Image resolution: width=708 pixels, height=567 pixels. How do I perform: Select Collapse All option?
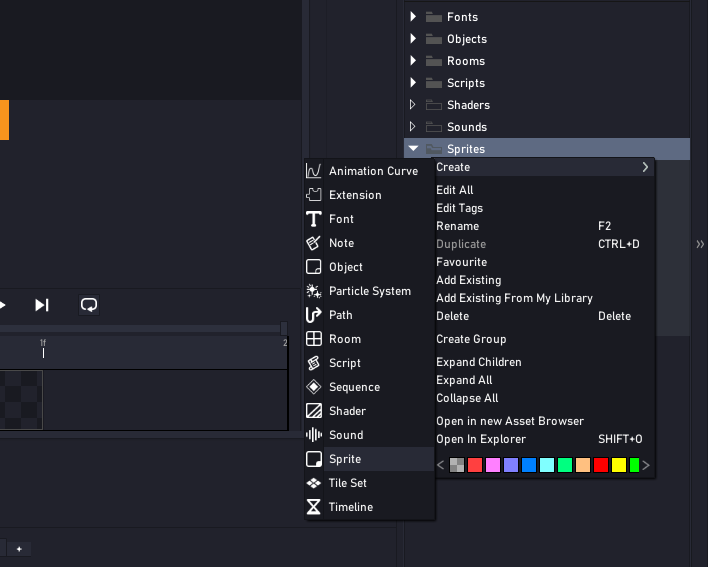tap(467, 398)
